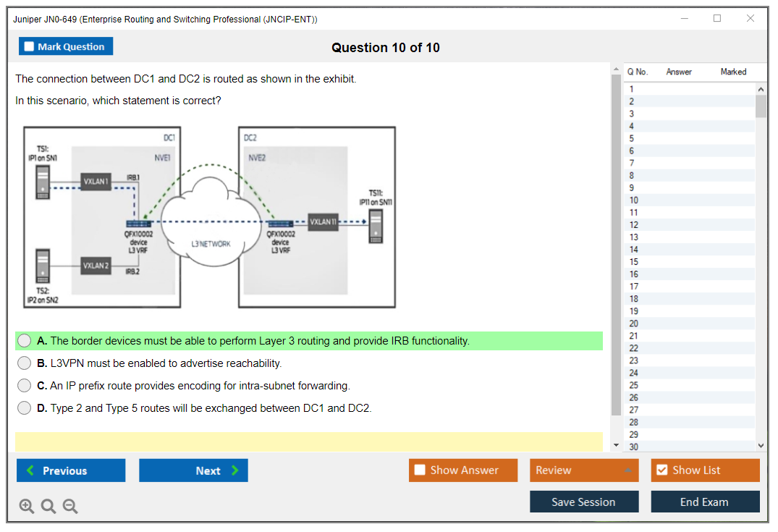The width and height of the screenshot is (778, 532).
Task: Choose option B about L3VPN
Action: (x=25, y=363)
